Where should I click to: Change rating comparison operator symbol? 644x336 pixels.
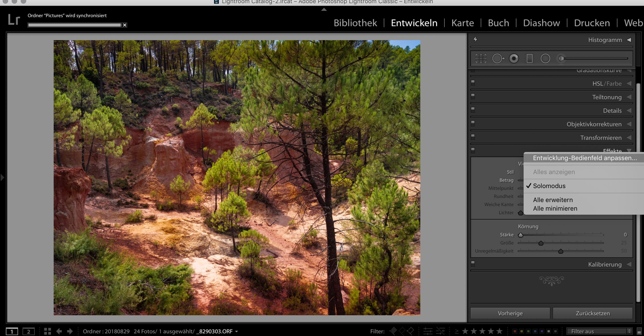tap(456, 331)
